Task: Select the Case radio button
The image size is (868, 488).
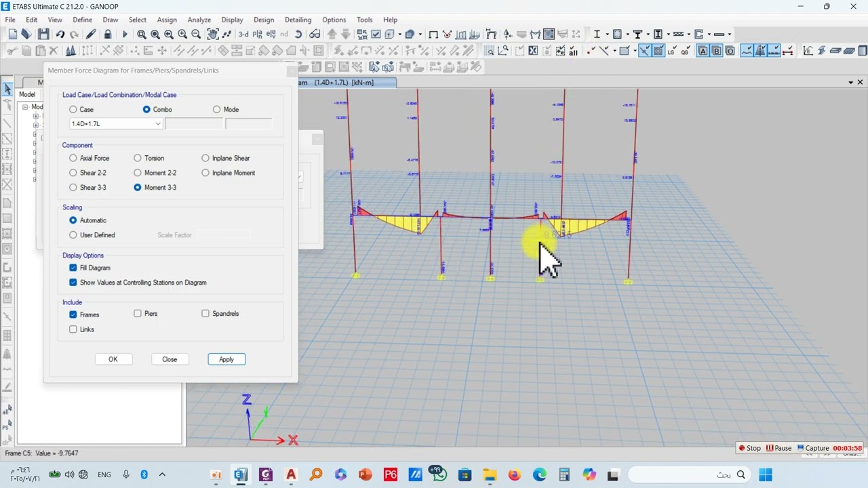Action: point(73,109)
